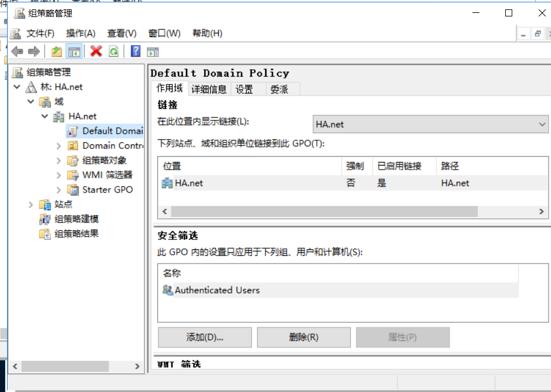Expand the 组策略对象 tree node

[59, 160]
